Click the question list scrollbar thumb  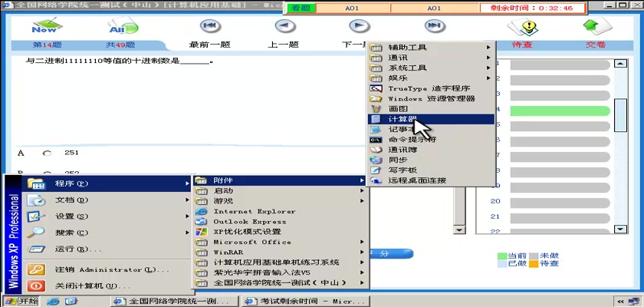point(620,115)
